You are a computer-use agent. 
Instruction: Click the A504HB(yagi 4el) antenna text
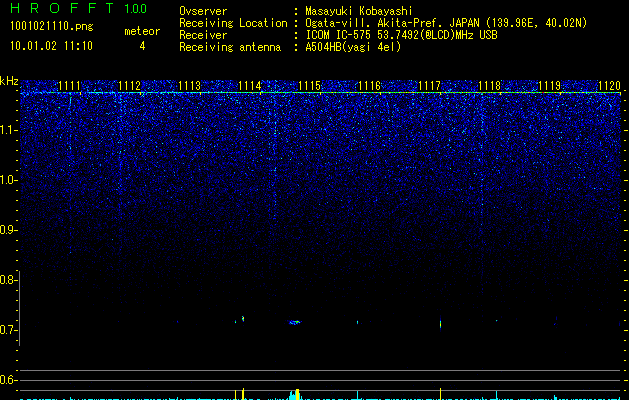[353, 47]
